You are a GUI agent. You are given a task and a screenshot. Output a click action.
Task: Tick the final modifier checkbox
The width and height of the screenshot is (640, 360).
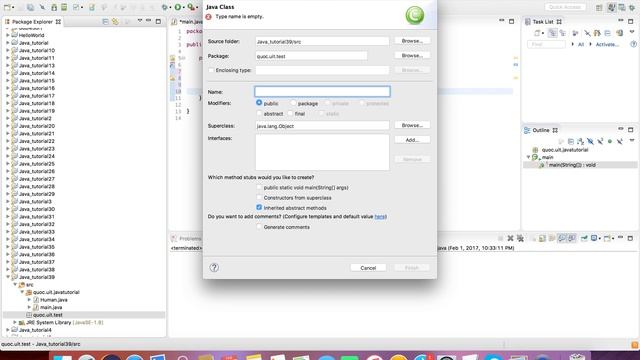(290, 113)
